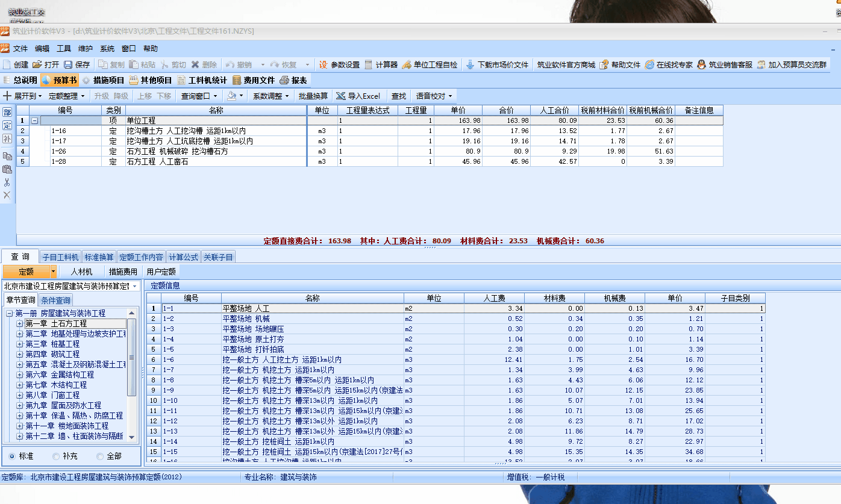841x504 pixels.
Task: Click the 导入Excel import icon
Action: 341,96
